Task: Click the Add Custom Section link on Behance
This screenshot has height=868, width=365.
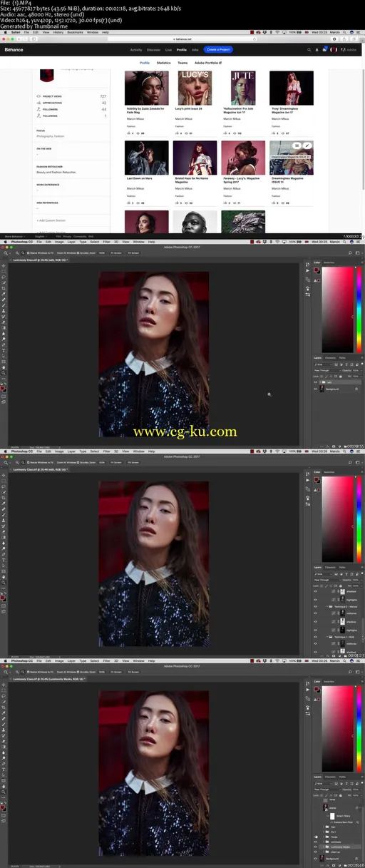Action: [x=50, y=220]
